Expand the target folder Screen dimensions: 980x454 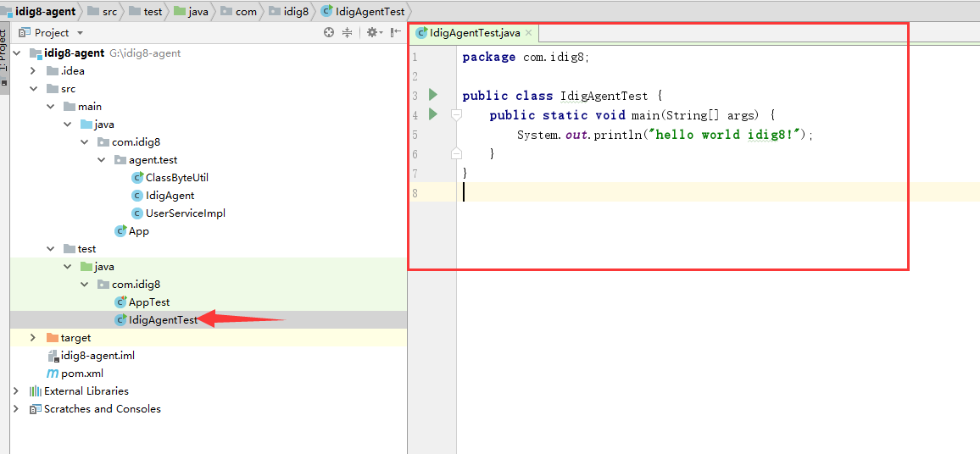[x=33, y=338]
